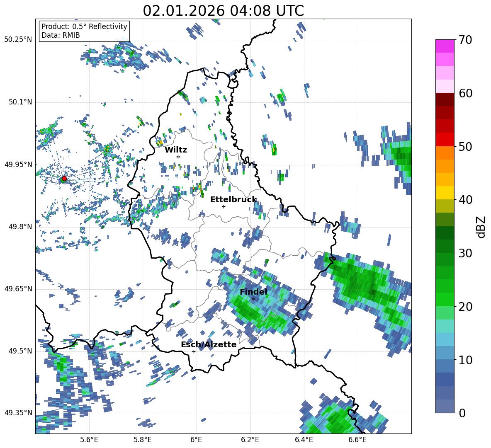Click the red radar site marker
This screenshot has width=491, height=448.
[x=64, y=178]
